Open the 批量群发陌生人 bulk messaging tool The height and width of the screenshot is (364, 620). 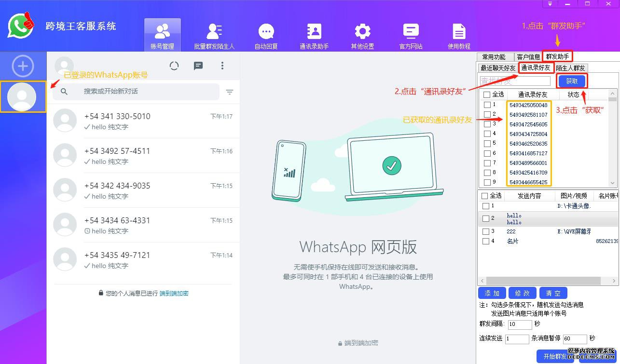(213, 34)
